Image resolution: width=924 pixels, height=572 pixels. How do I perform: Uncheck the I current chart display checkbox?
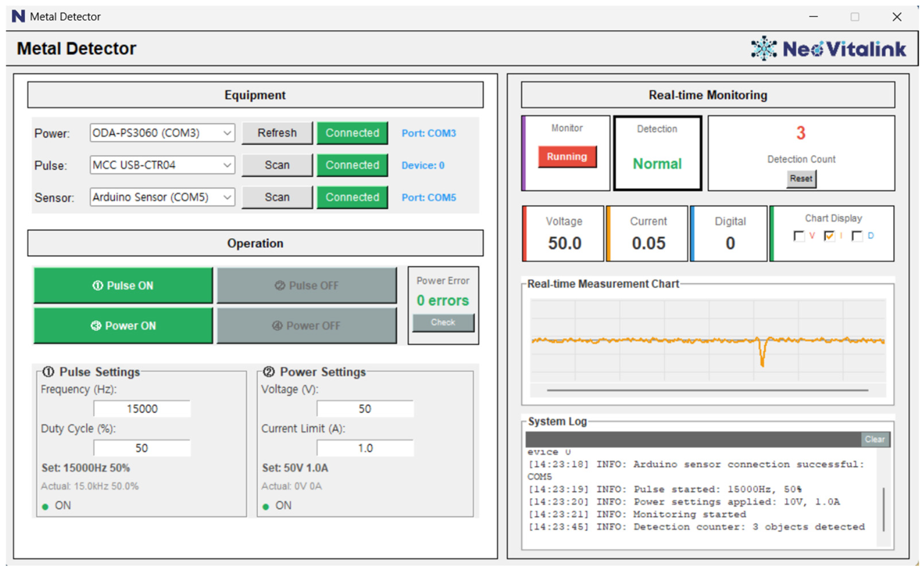(829, 236)
